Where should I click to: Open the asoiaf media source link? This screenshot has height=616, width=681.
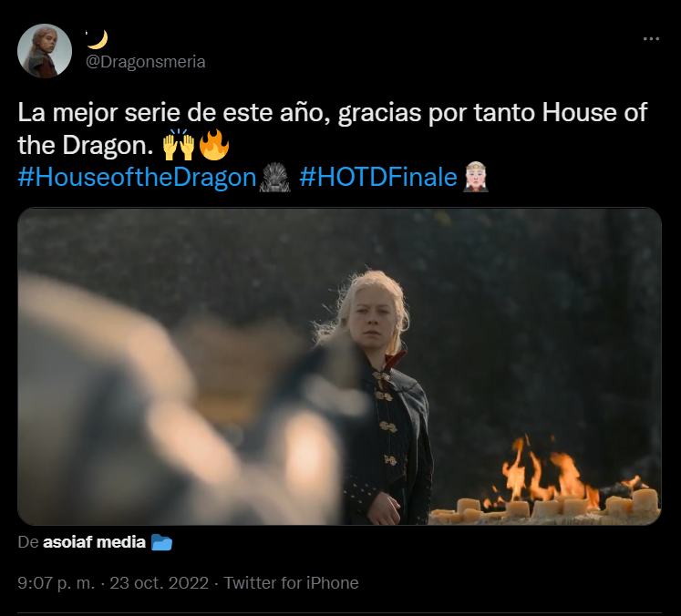coord(94,542)
